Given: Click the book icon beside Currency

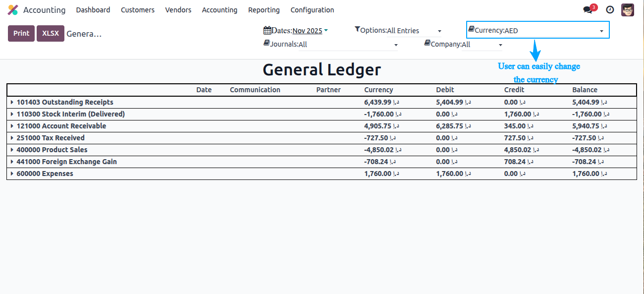Looking at the screenshot, I should pos(471,30).
